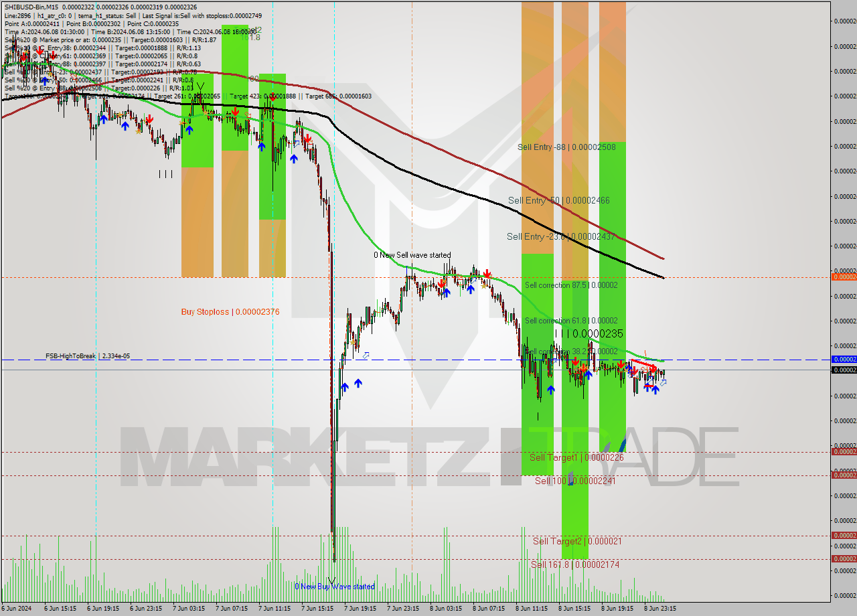Click the 'Sell 100 | 0.00002241' label
The image size is (857, 616).
pyautogui.click(x=574, y=481)
